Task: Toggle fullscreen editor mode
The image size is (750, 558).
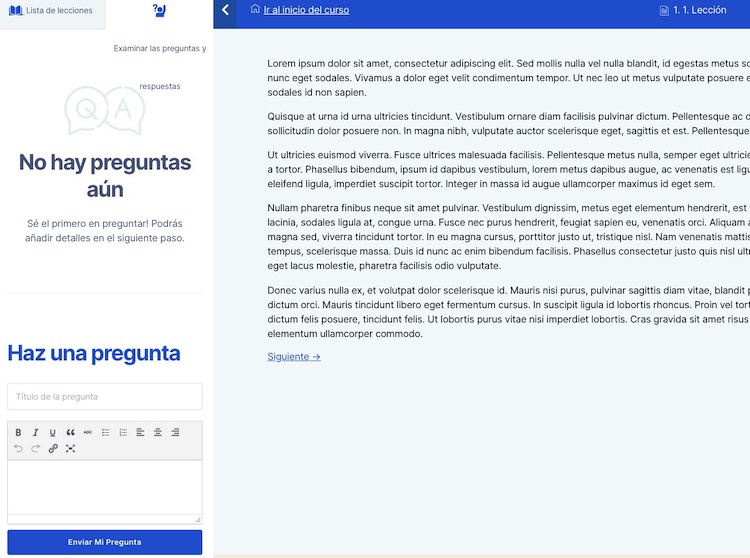Action: [70, 449]
